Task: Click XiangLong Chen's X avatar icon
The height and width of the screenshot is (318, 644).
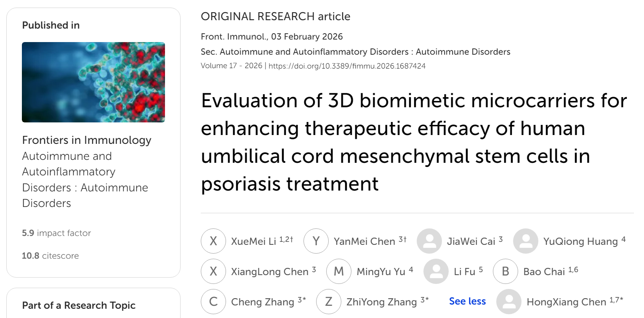Action: click(213, 271)
